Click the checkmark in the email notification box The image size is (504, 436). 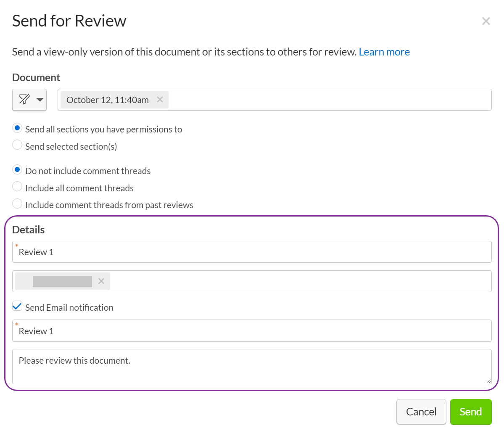17,306
